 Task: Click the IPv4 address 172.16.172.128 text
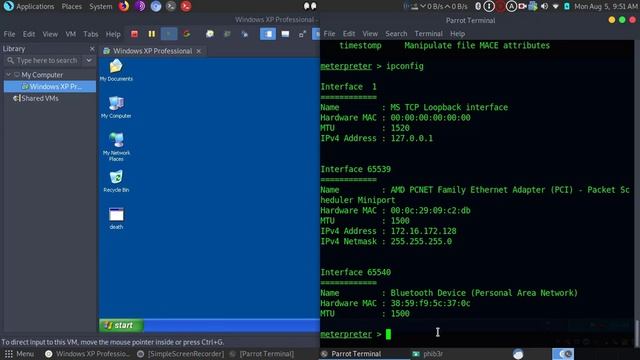coord(423,231)
